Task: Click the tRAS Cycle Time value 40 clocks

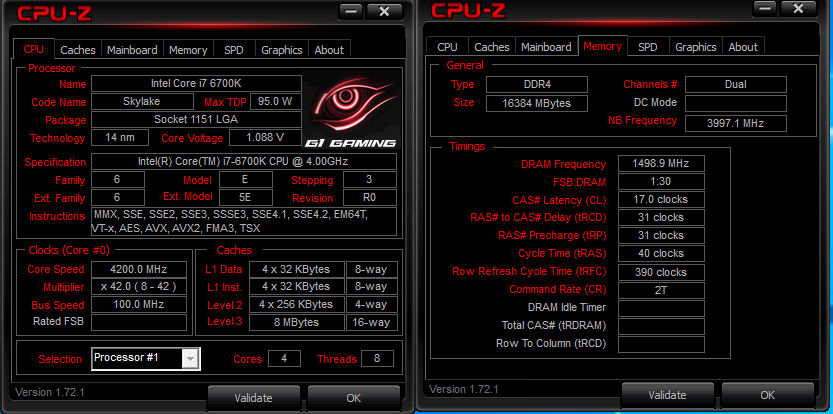Action: click(x=661, y=253)
